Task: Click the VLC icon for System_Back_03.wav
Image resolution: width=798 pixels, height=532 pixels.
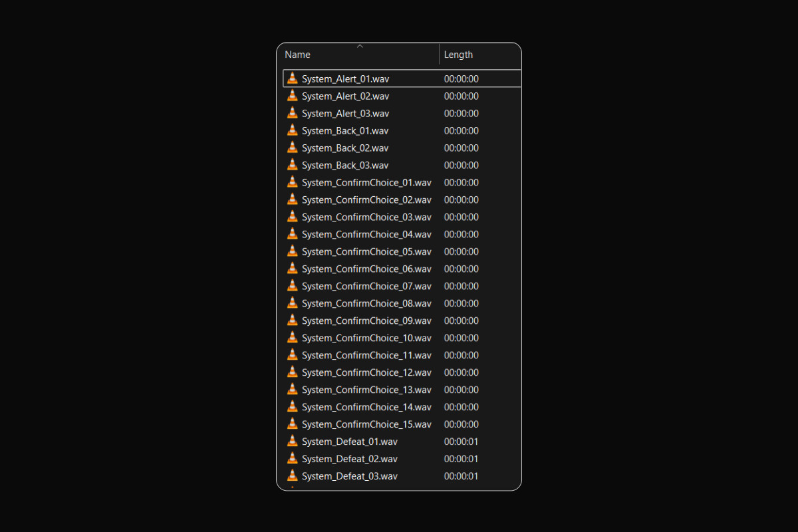Action: (x=292, y=165)
